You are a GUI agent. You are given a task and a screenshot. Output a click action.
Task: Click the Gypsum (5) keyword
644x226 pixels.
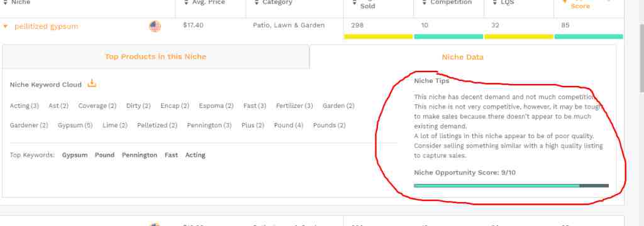75,126
